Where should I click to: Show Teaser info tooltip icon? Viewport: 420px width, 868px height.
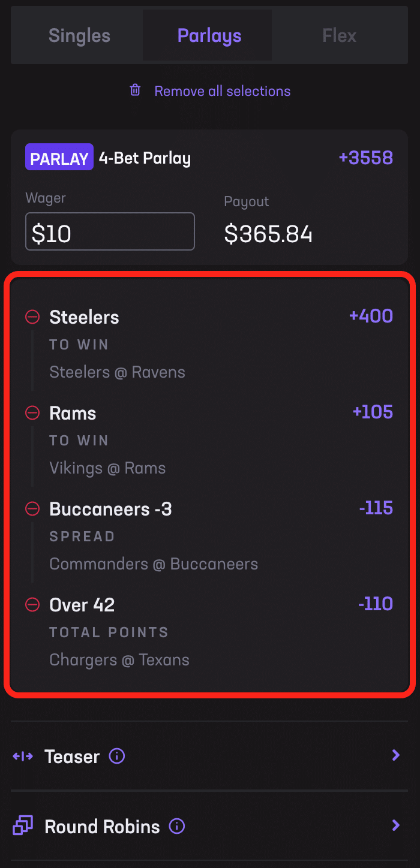tap(117, 756)
